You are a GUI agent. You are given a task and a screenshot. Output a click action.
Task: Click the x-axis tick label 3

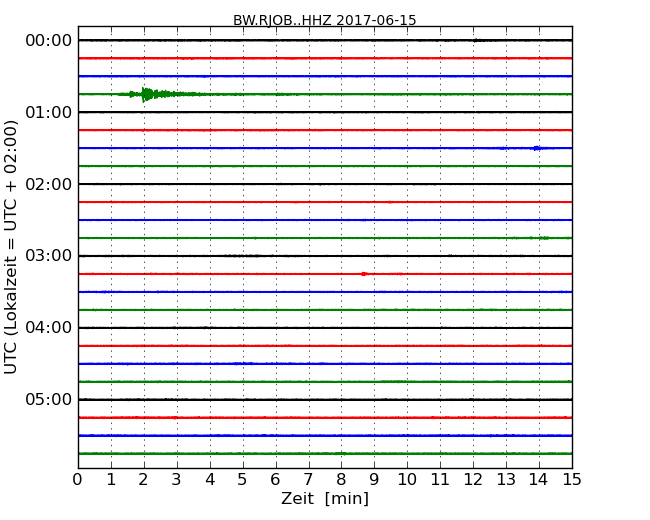pyautogui.click(x=177, y=480)
